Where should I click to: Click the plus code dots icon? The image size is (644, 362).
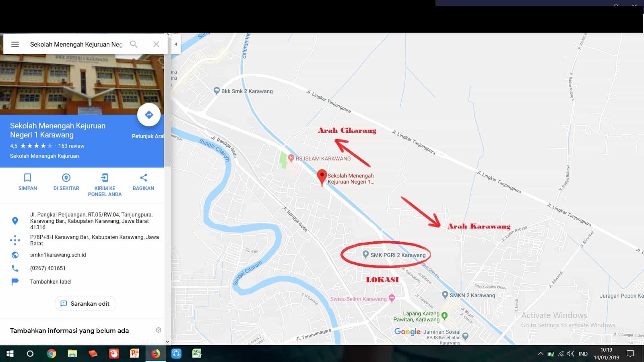(15, 240)
